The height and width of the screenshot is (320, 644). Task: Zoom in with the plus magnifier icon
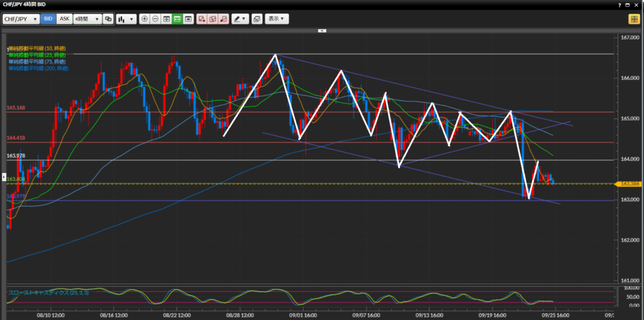tap(145, 19)
